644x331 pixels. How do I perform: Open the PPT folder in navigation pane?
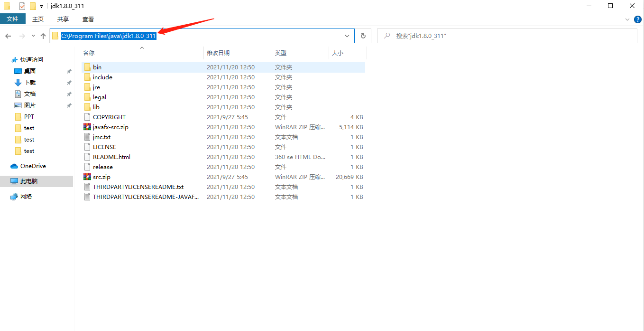(29, 117)
